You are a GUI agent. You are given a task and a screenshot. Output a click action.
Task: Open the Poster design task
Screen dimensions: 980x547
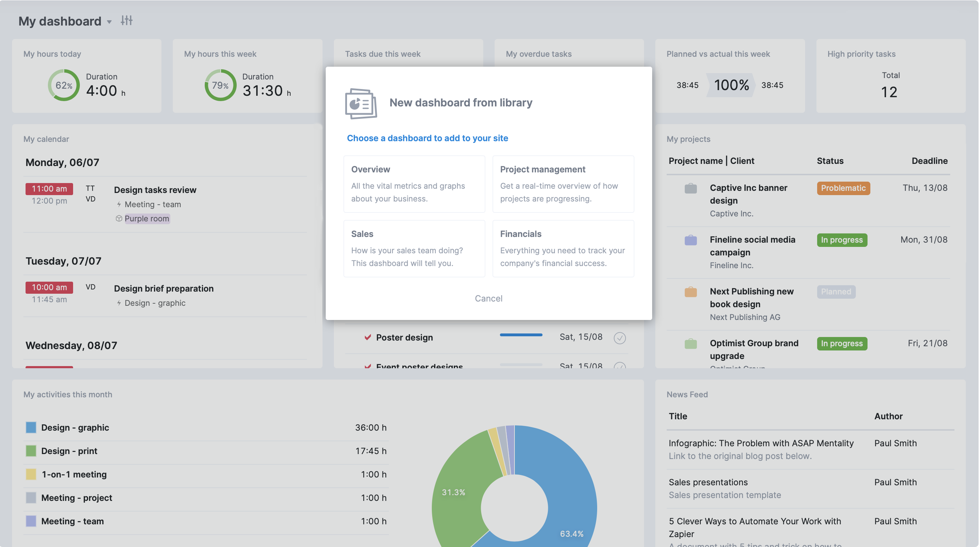click(x=404, y=337)
